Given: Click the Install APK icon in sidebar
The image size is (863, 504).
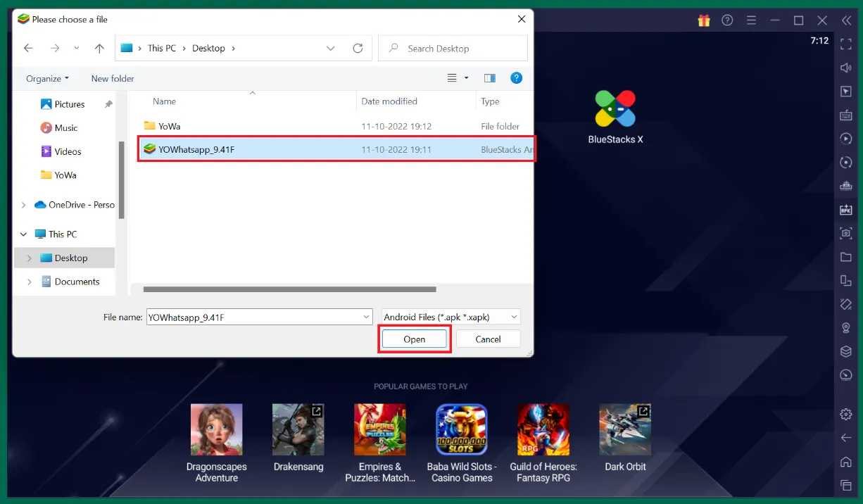Looking at the screenshot, I should pos(846,210).
